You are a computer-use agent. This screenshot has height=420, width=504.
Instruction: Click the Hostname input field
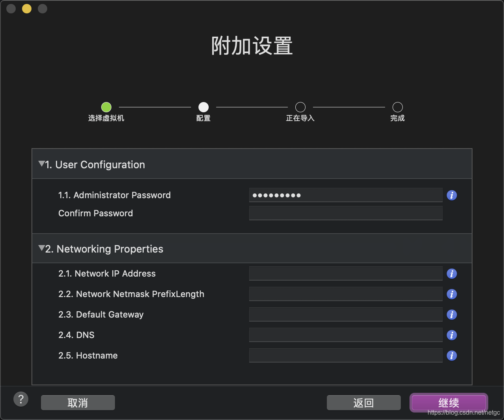(346, 355)
